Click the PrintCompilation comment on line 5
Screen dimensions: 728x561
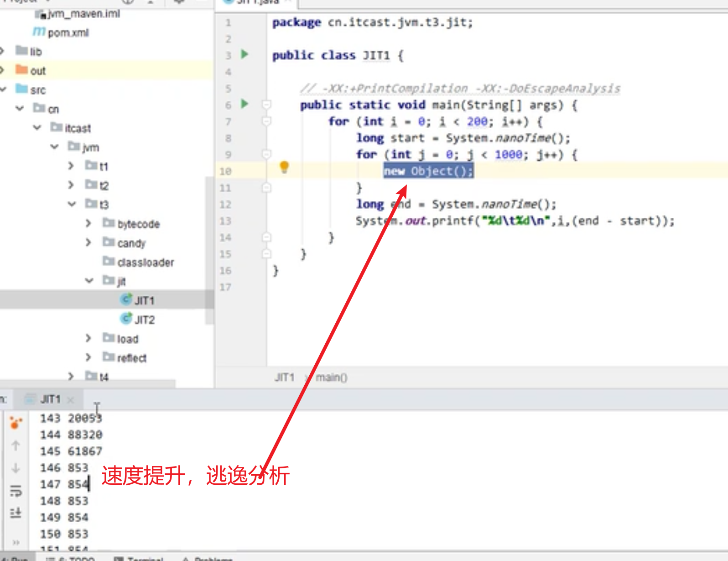point(460,88)
